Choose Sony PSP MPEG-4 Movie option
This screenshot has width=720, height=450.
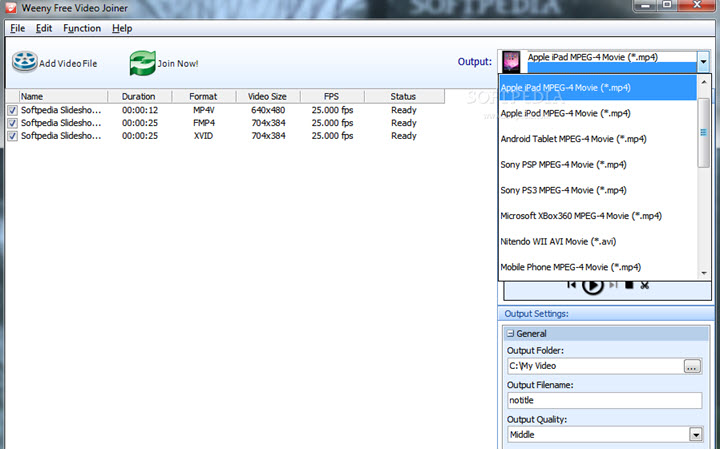[598, 164]
